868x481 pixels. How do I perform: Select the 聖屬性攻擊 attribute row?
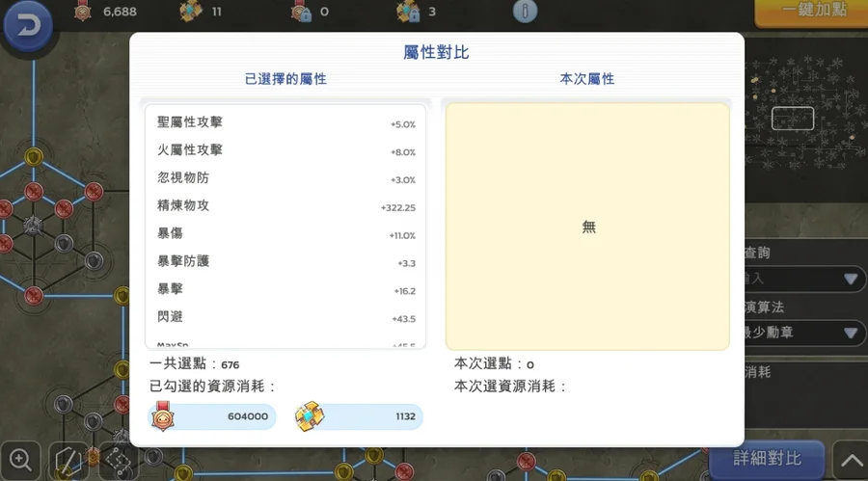tap(285, 122)
